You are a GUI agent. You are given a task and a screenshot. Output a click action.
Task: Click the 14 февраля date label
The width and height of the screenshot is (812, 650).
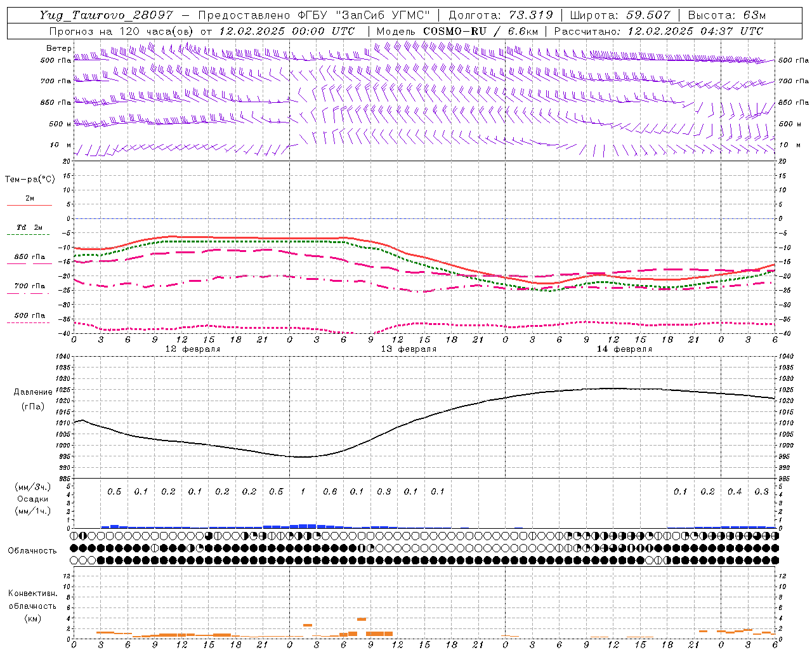click(x=624, y=349)
